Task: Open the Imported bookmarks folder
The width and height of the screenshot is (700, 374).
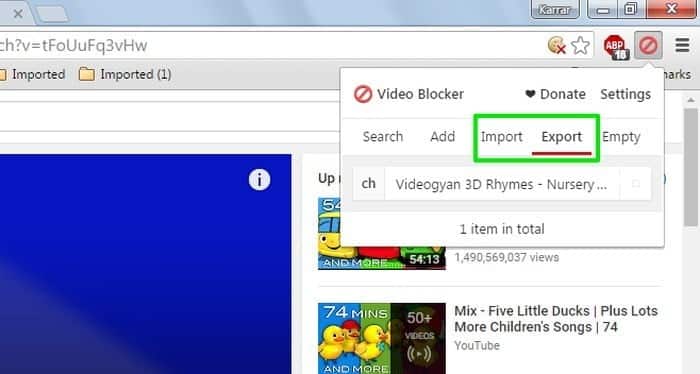Action: point(33,74)
